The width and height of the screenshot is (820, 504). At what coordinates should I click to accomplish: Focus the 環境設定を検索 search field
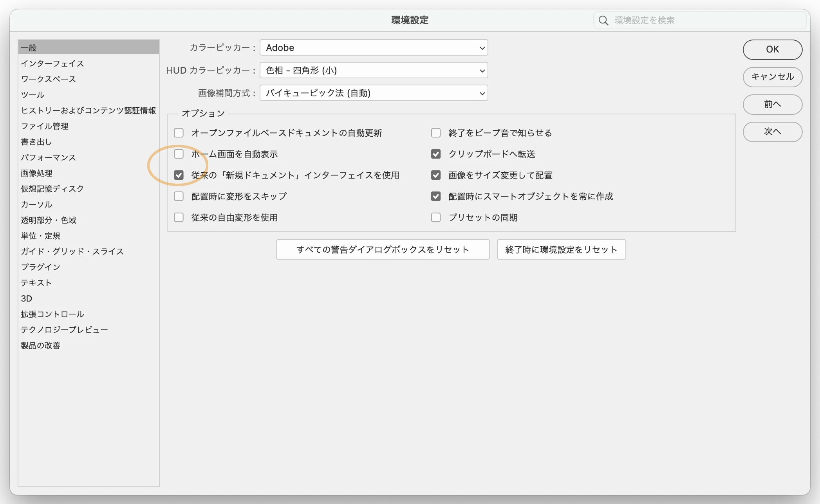pos(705,20)
